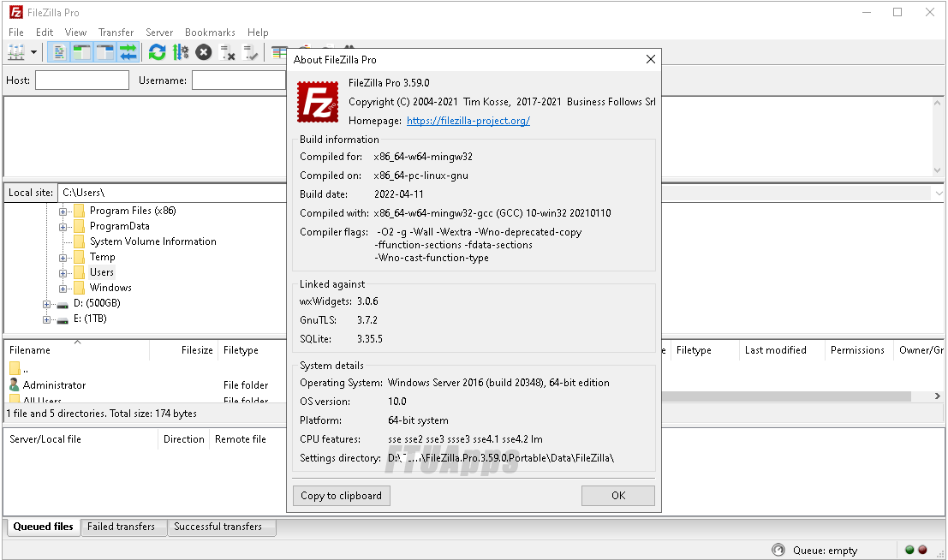
Task: Focus the Username input field
Action: 239,80
